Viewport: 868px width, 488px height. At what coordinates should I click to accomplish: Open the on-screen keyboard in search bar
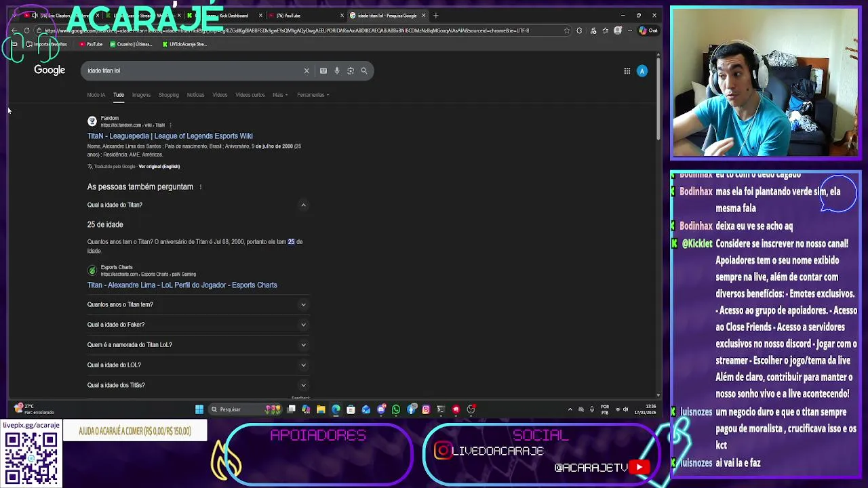point(323,70)
